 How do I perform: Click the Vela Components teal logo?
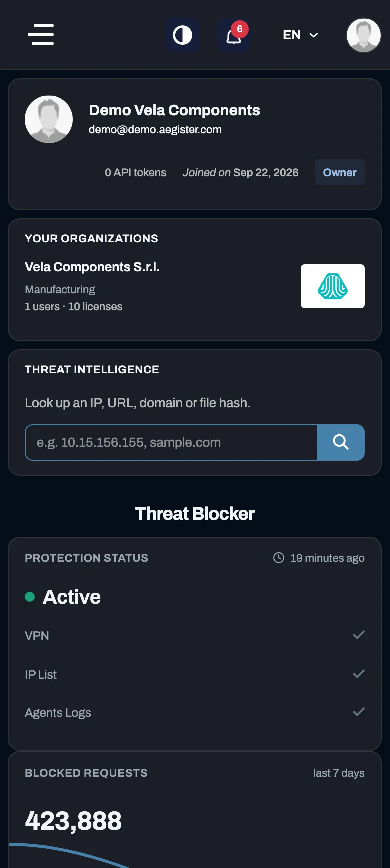(333, 286)
